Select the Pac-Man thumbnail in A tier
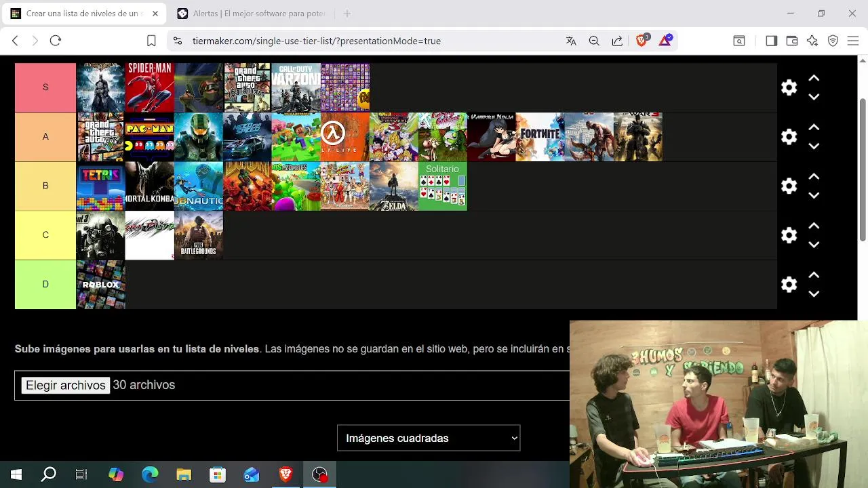 pos(150,137)
